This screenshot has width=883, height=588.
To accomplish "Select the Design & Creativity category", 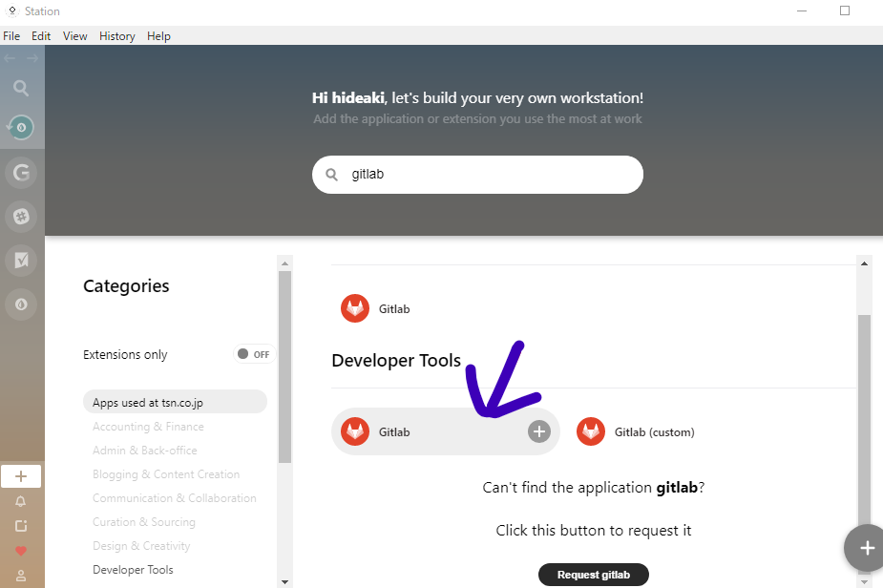I will (141, 546).
